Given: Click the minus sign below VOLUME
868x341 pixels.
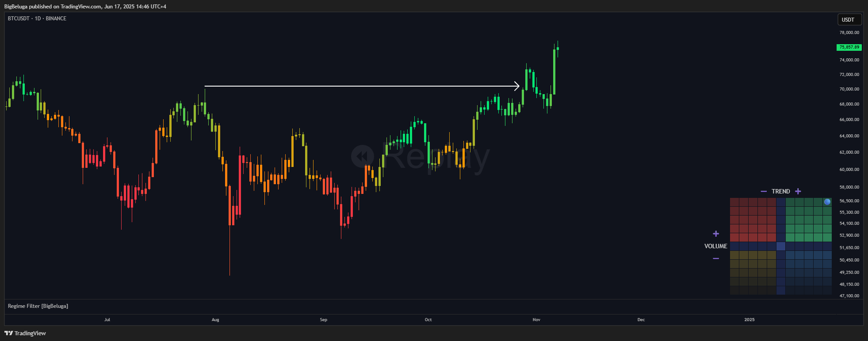Looking at the screenshot, I should tap(716, 258).
